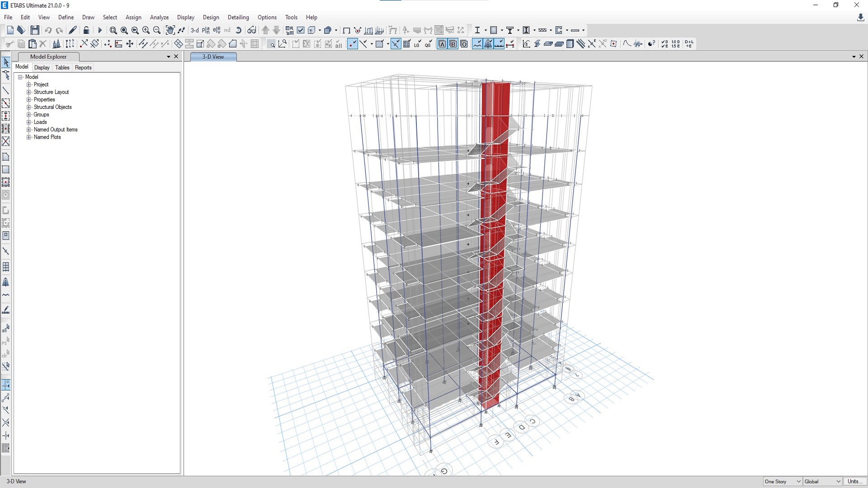Image resolution: width=868 pixels, height=488 pixels.
Task: Select the 3-D View window tab
Action: [213, 56]
